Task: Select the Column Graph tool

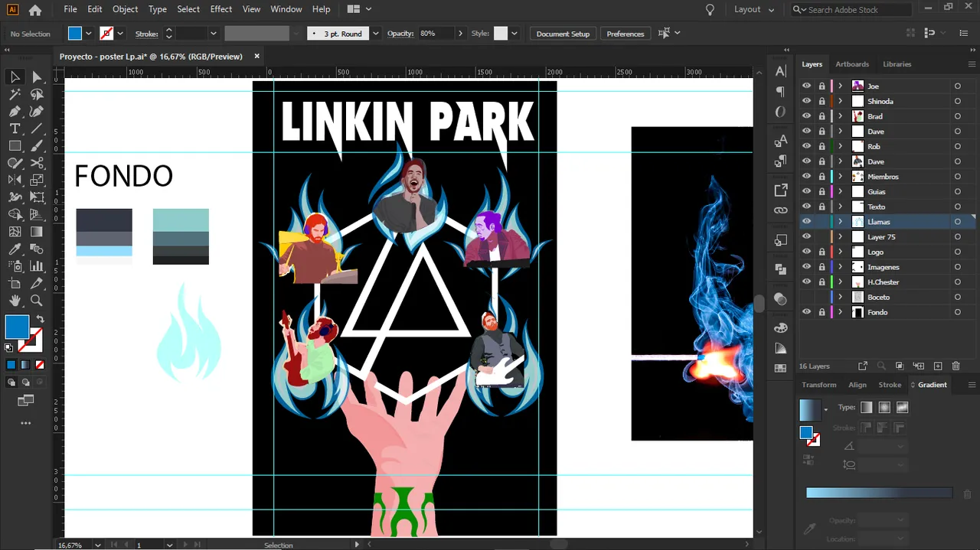Action: tap(37, 266)
